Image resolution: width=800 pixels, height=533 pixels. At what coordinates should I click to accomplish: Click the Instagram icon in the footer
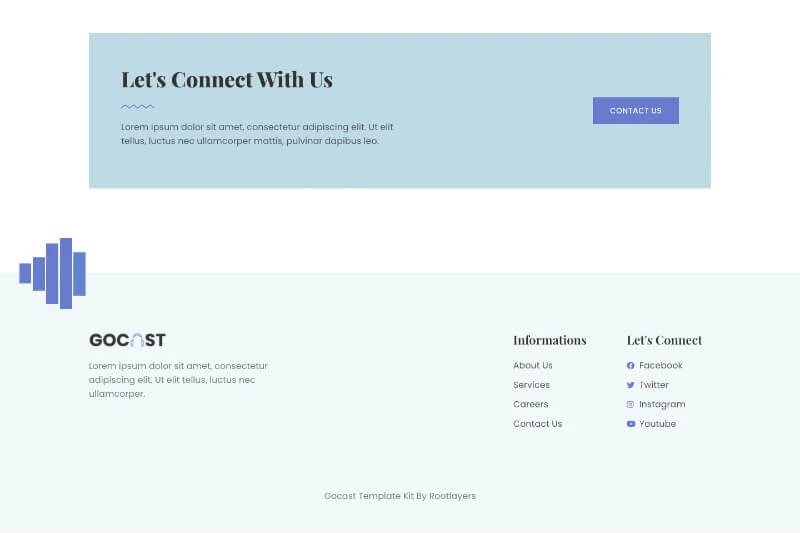tap(631, 404)
